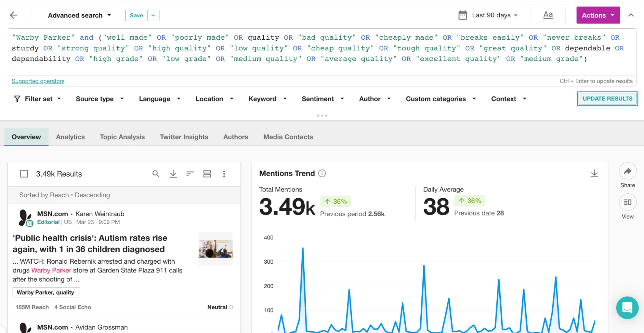This screenshot has height=333, width=644.
Task: Check the select-all results checkbox
Action: tap(24, 174)
